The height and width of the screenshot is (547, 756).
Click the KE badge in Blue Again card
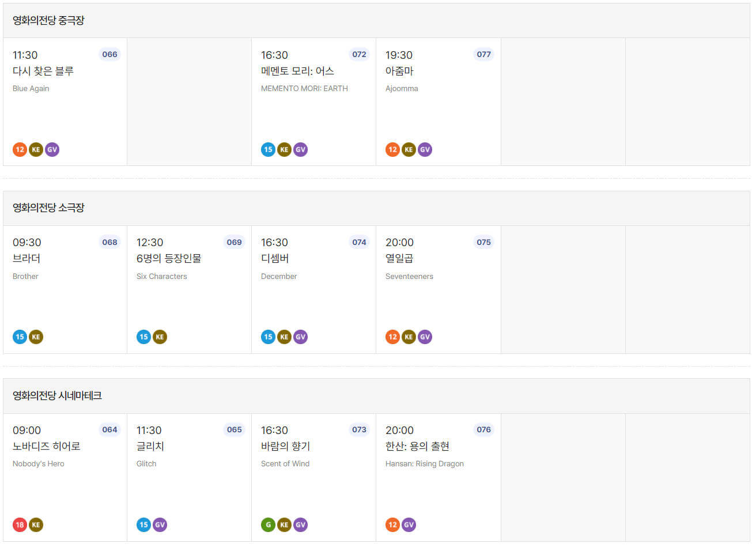click(36, 149)
